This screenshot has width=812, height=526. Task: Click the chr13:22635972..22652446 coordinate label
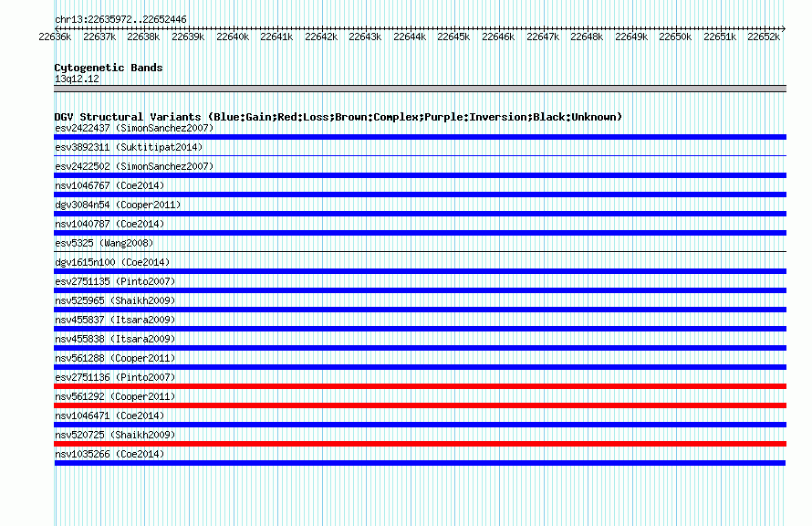click(x=120, y=19)
